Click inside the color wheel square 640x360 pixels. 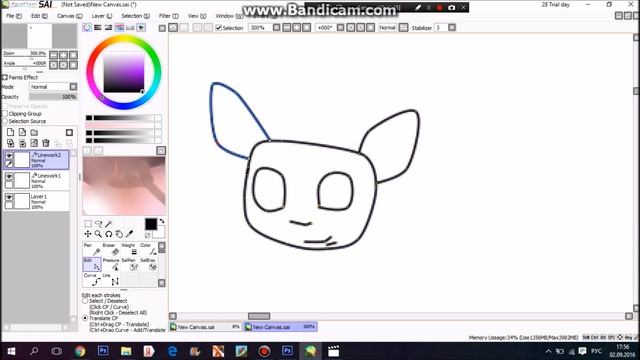point(124,73)
